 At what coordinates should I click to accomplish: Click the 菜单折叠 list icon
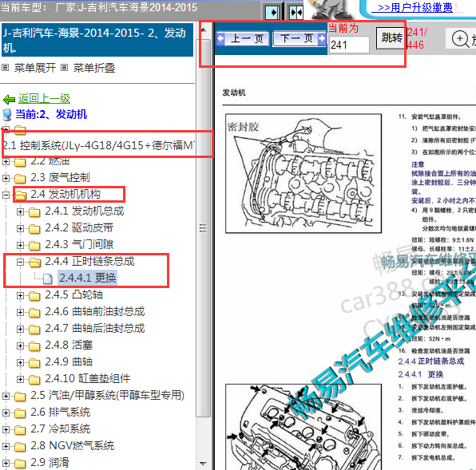64,67
